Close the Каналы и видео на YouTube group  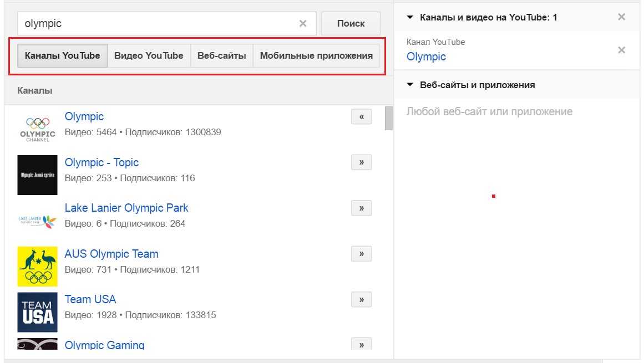point(621,17)
